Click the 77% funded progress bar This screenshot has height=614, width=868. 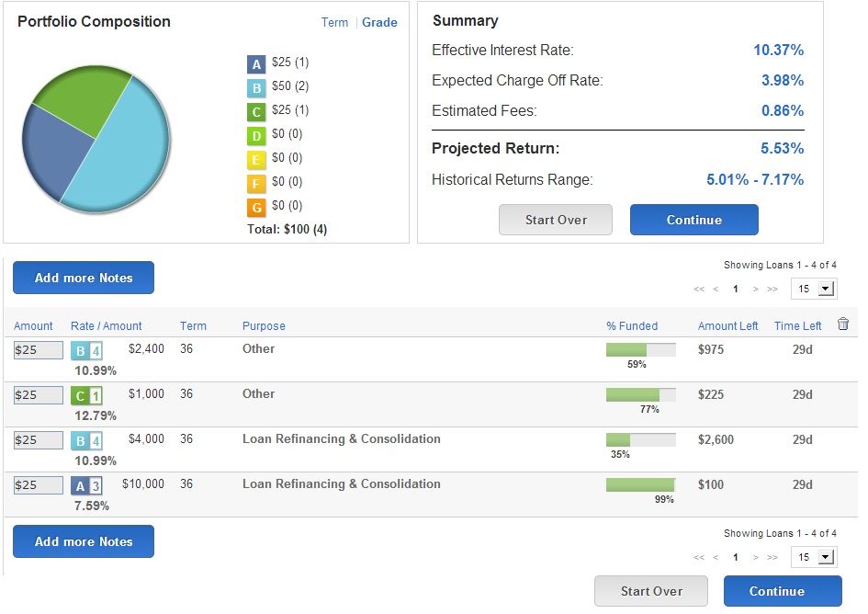coord(641,394)
